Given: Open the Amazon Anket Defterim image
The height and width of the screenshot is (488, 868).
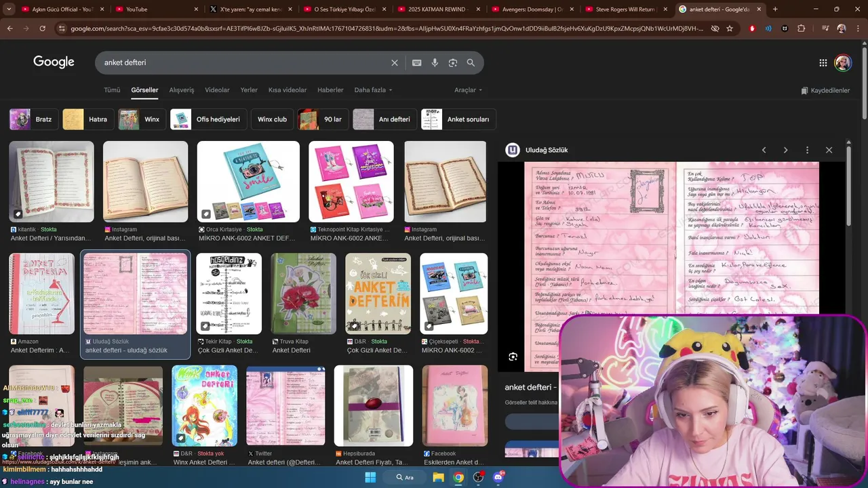Looking at the screenshot, I should pos(42,294).
